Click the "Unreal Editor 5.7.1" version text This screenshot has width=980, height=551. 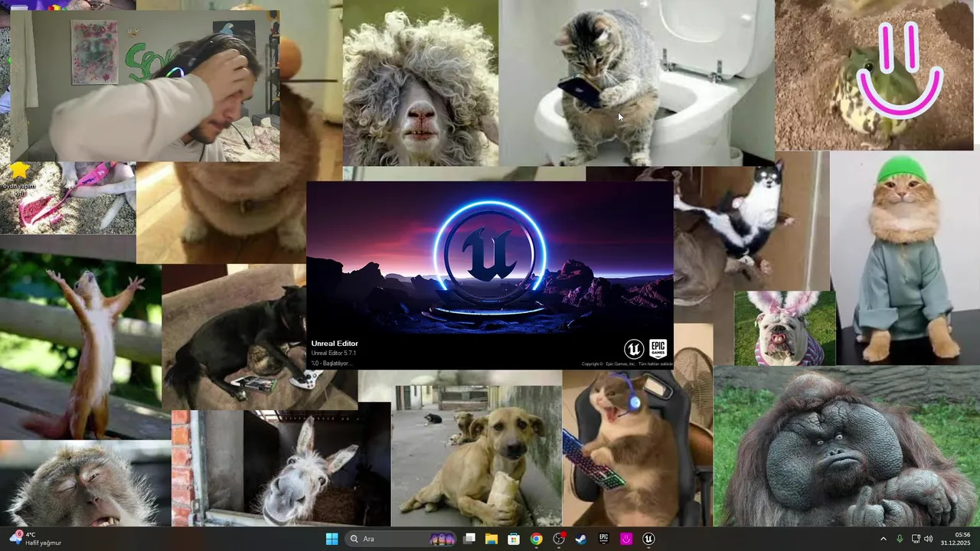334,353
